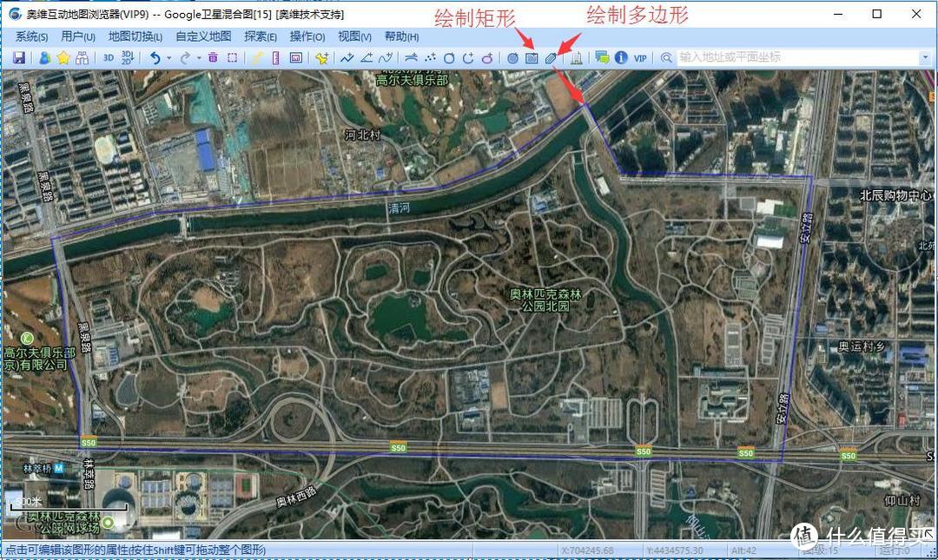The image size is (938, 560).
Task: Open the user account icon
Action: [x=45, y=57]
